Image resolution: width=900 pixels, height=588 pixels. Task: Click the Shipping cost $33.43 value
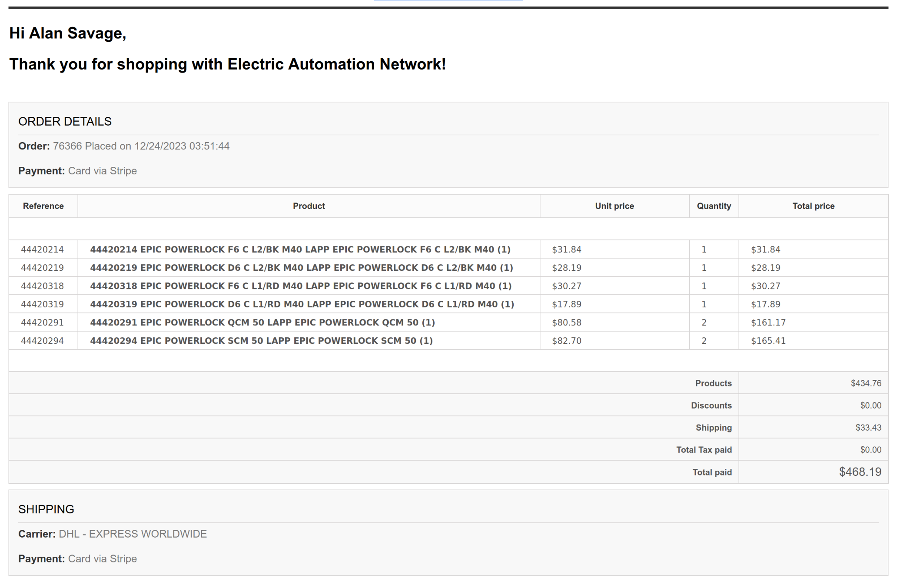pos(868,428)
